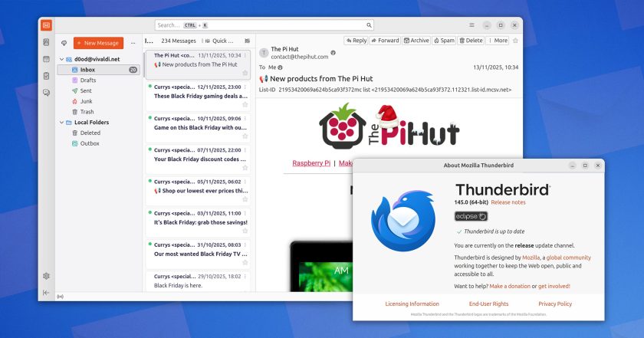Open the Address Book from the sidebar
644x338 pixels.
click(47, 42)
